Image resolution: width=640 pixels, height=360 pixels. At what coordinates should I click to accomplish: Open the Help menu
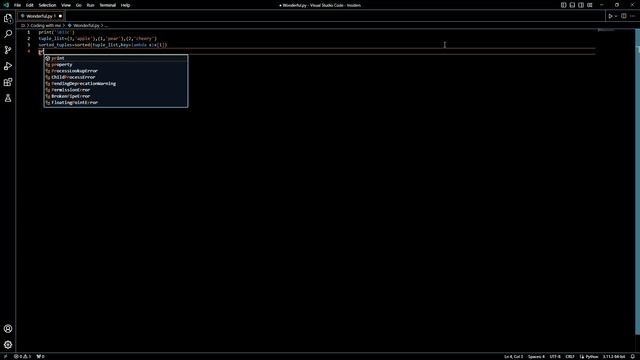pos(125,5)
